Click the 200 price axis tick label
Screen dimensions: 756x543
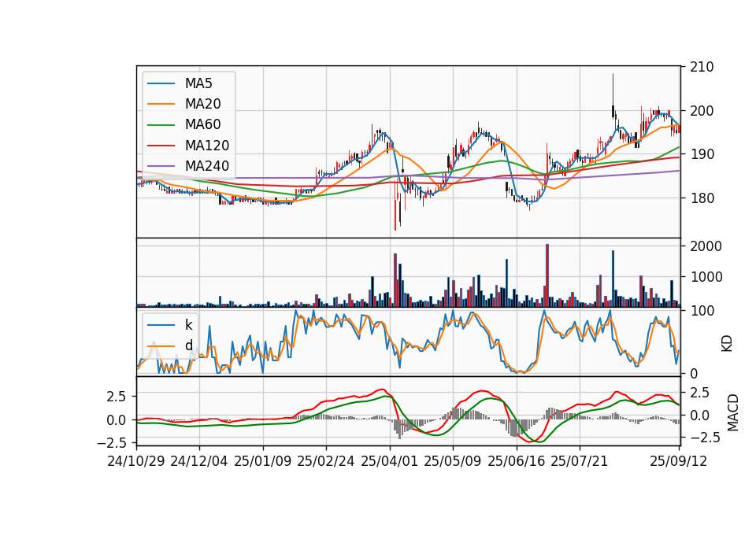[x=702, y=111]
